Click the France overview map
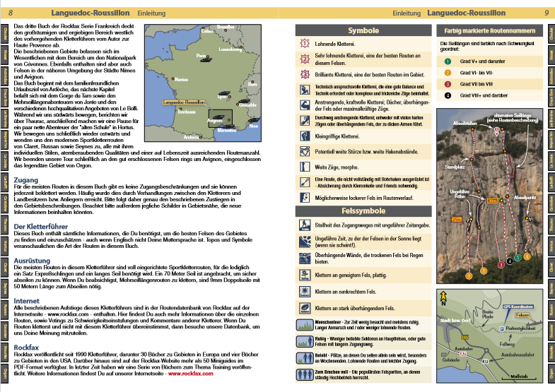The image size is (555, 392). pyautogui.click(x=203, y=83)
